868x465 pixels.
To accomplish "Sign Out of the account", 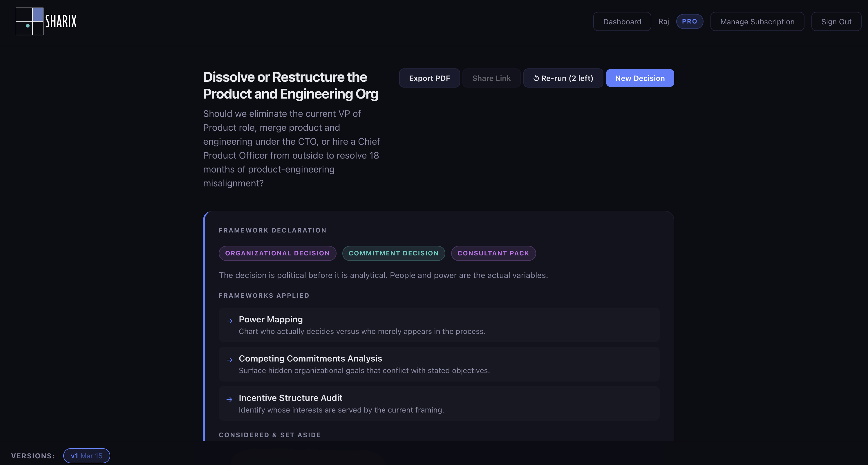I will [x=836, y=21].
